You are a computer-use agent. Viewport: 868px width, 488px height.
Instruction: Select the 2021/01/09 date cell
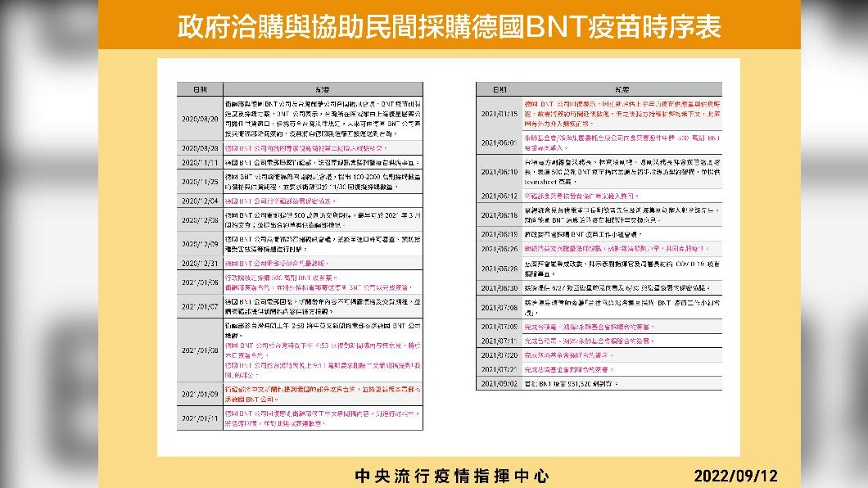click(200, 394)
